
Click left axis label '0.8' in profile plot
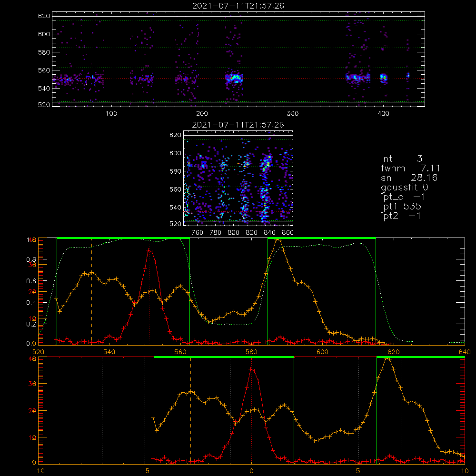pyautogui.click(x=31, y=259)
